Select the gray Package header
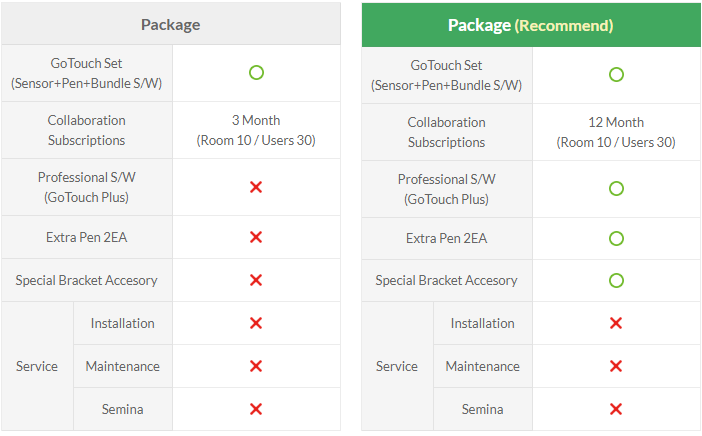Screen dimensions: 702x436 [171, 24]
